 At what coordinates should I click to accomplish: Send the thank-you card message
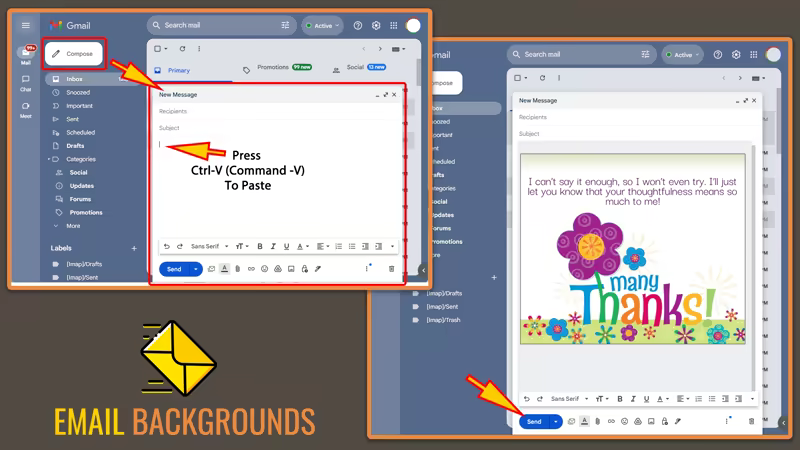(x=534, y=421)
